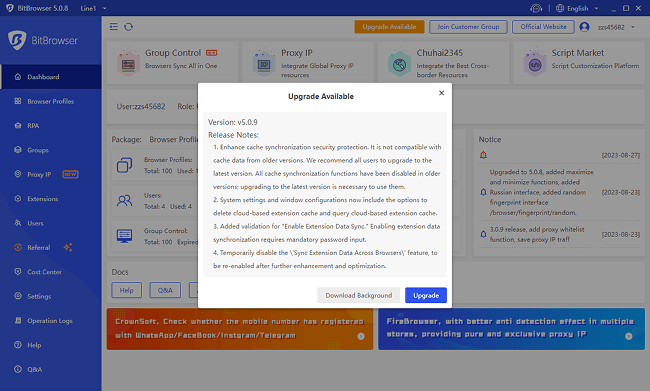Click the Users people icon in package

point(124,201)
